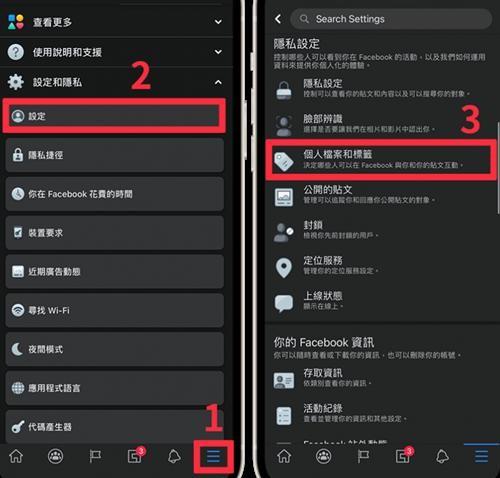Open the home icon on left phone

[16, 456]
